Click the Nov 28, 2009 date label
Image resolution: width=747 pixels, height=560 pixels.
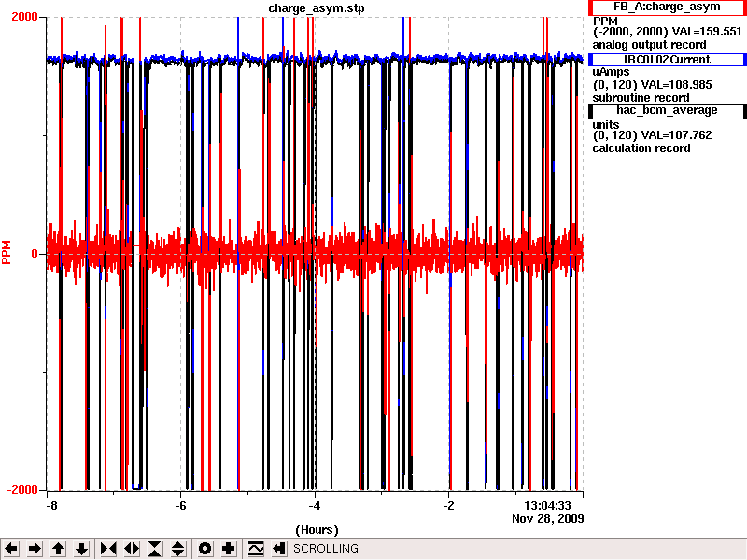click(548, 518)
